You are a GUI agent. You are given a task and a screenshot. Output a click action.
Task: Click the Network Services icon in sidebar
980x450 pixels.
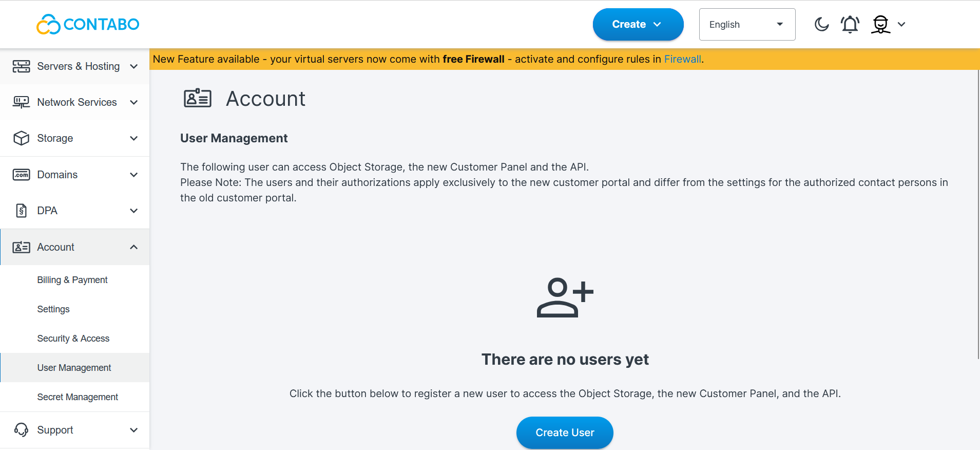coord(21,102)
